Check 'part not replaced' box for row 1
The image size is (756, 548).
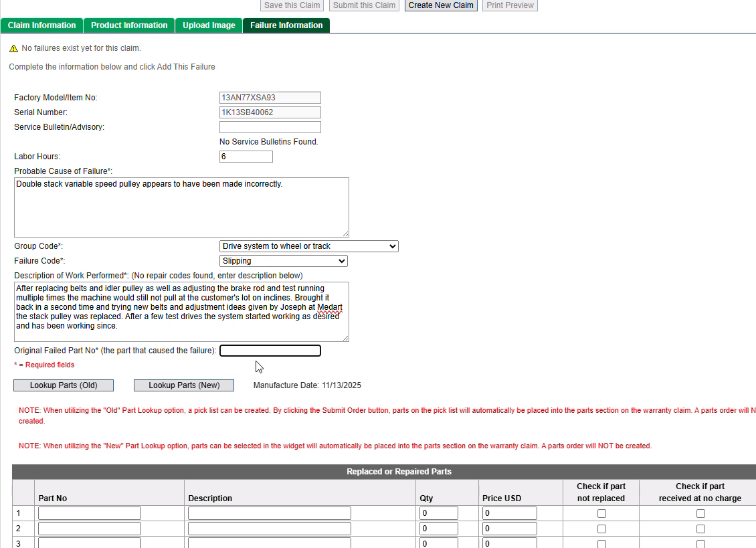pyautogui.click(x=601, y=514)
